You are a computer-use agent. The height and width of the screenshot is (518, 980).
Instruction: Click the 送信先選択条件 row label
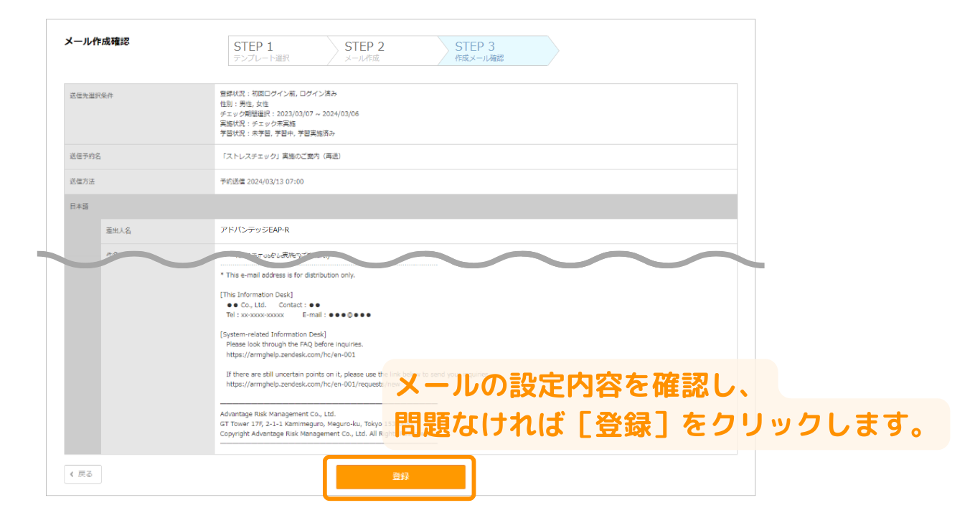tap(92, 95)
